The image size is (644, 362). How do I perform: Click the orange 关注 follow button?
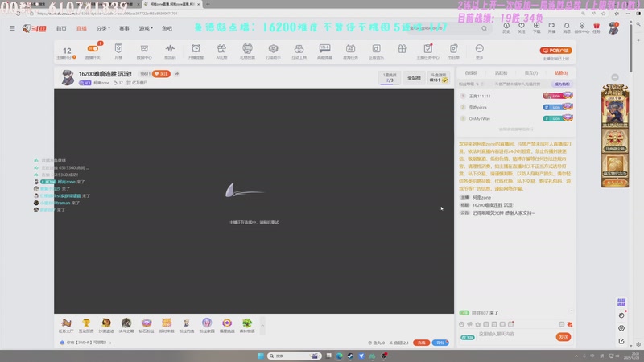pos(161,74)
